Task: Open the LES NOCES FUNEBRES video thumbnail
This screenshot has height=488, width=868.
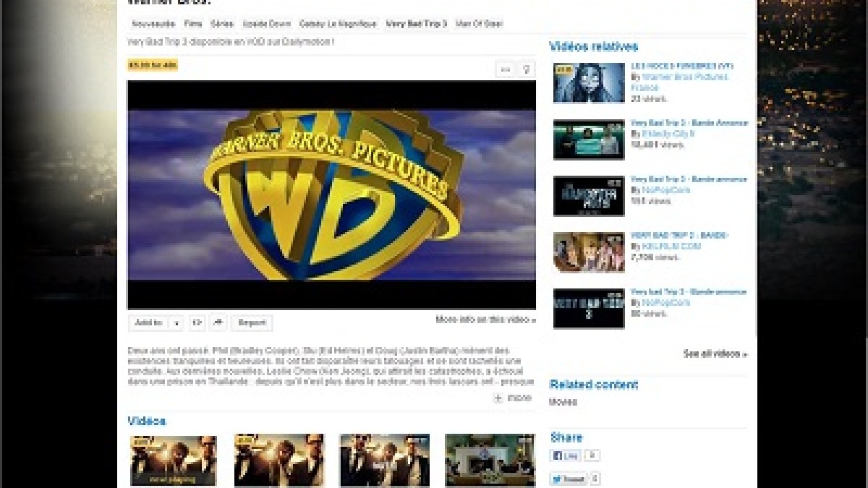Action: 589,83
